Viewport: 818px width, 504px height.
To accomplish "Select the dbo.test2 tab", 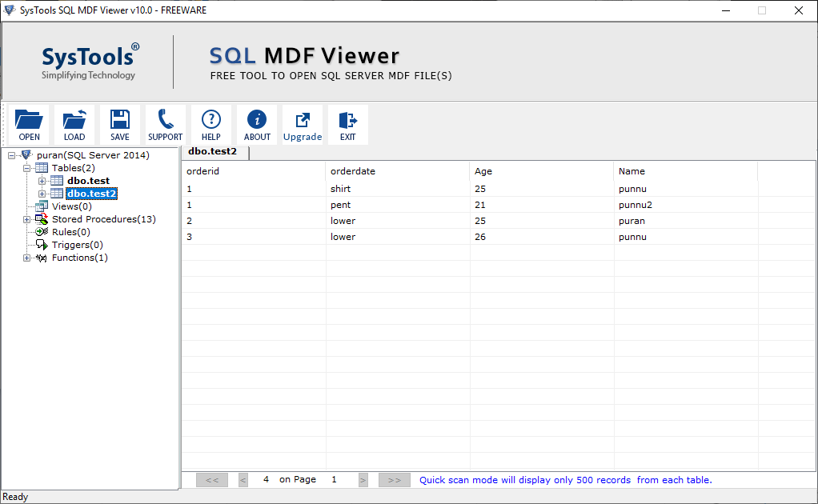I will pos(215,152).
